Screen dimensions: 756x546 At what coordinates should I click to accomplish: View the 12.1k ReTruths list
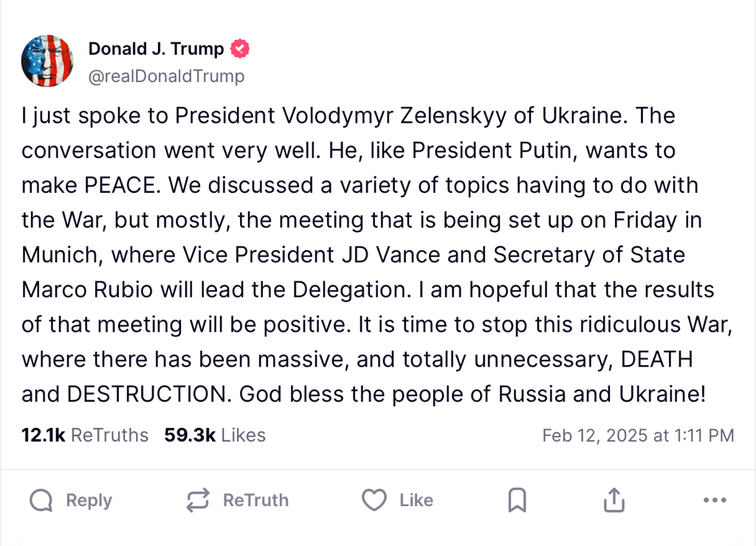click(x=85, y=435)
